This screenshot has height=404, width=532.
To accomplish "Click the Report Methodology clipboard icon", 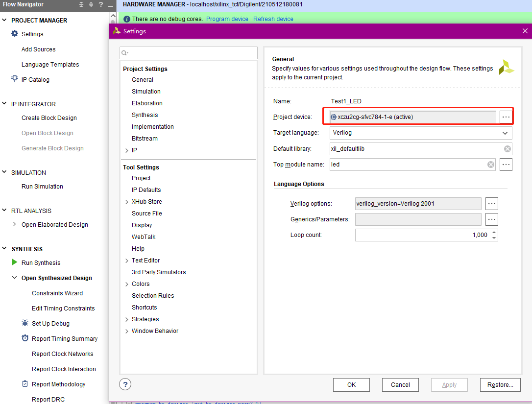I will [25, 383].
